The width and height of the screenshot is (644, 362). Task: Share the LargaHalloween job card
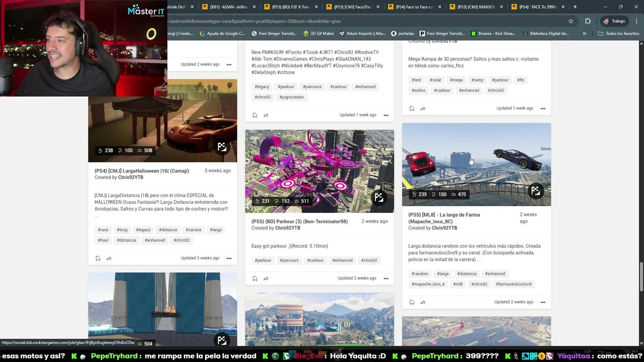click(109, 258)
